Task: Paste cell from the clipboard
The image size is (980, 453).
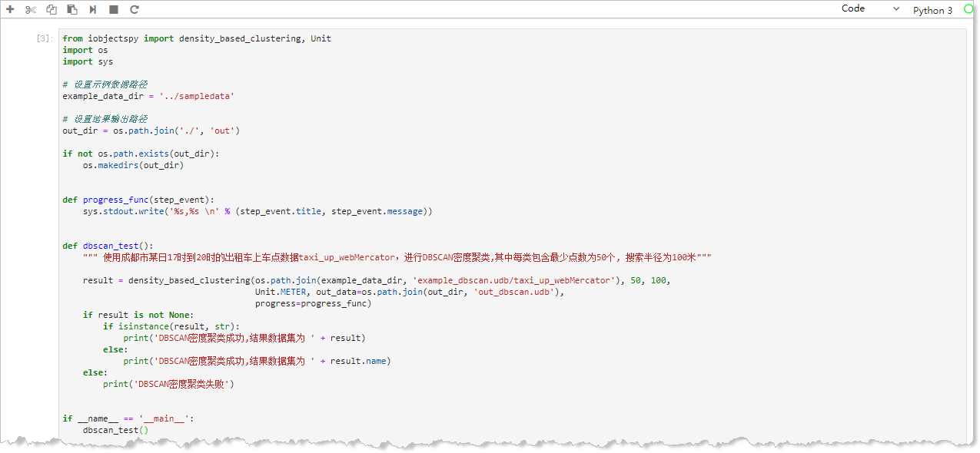Action: coord(72,10)
